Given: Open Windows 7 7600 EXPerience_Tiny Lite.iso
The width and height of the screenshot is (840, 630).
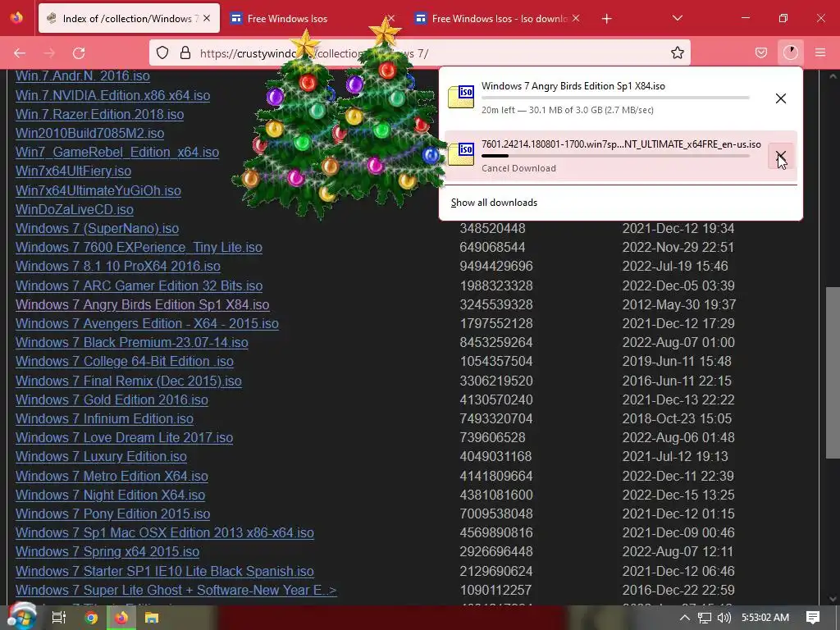Looking at the screenshot, I should point(139,247).
